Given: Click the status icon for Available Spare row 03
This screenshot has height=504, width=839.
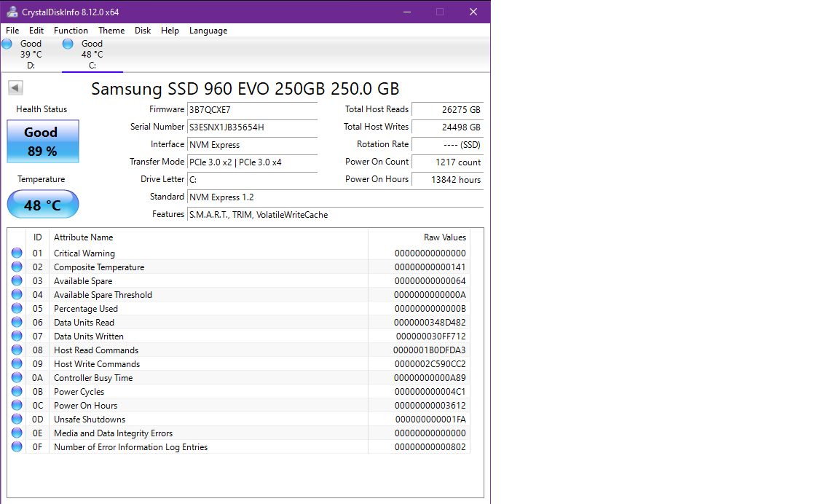Looking at the screenshot, I should tap(17, 280).
